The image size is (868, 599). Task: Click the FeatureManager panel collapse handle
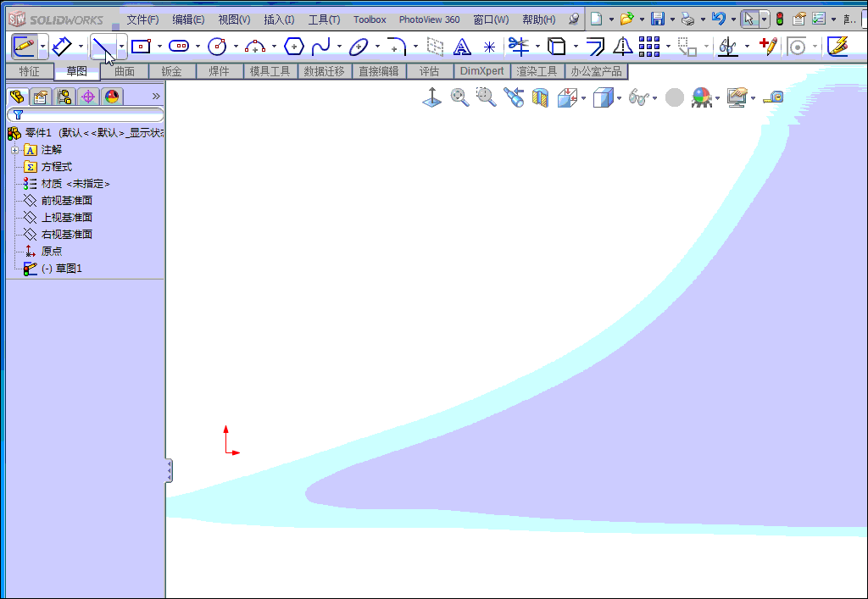169,471
